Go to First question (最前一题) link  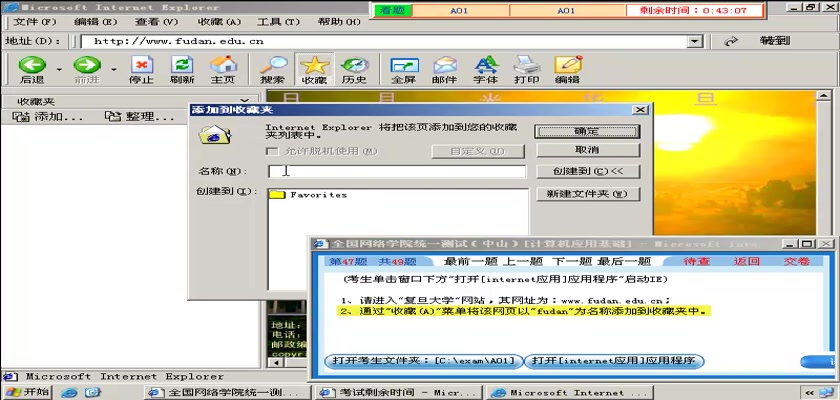coord(471,261)
